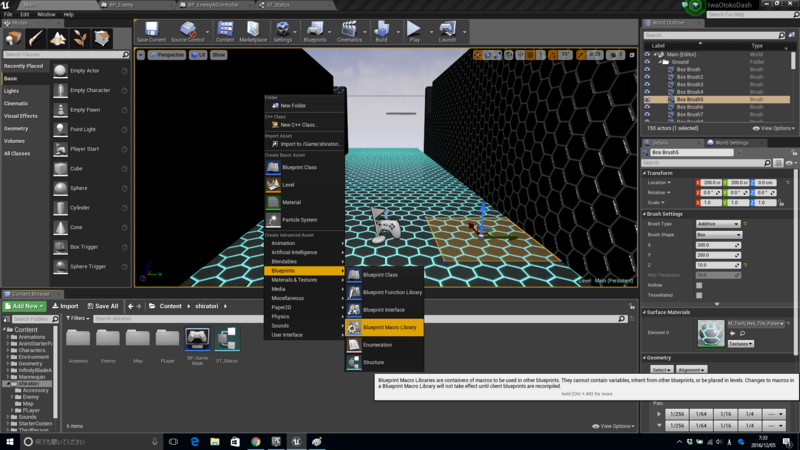This screenshot has height=450, width=800.
Task: Open the Brush Shape Box dropdown
Action: [x=719, y=235]
